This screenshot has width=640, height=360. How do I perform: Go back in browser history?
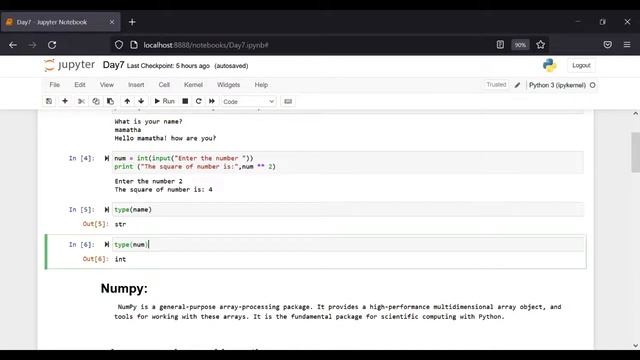[13, 45]
